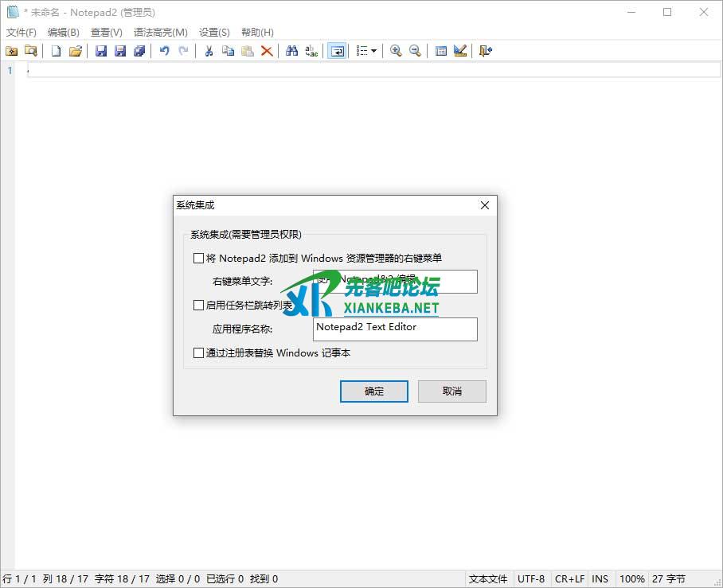
Task: Open the 设置(S) menu
Action: tap(214, 33)
